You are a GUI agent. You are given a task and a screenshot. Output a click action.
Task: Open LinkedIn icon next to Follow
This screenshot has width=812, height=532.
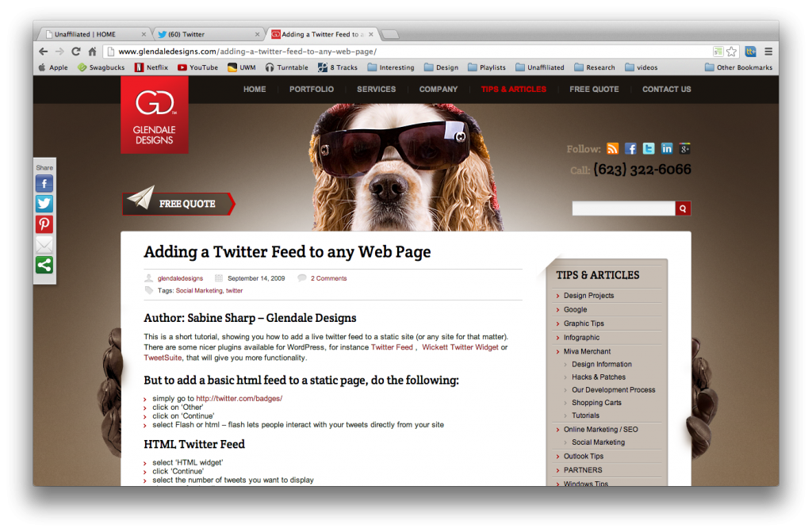point(666,149)
